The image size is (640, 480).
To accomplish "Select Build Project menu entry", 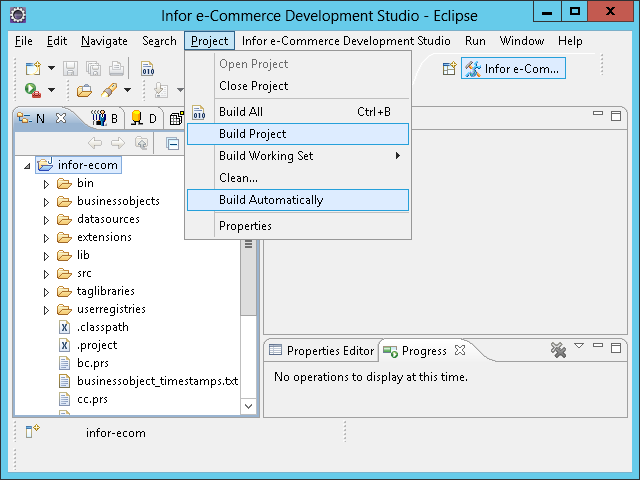I will click(252, 134).
